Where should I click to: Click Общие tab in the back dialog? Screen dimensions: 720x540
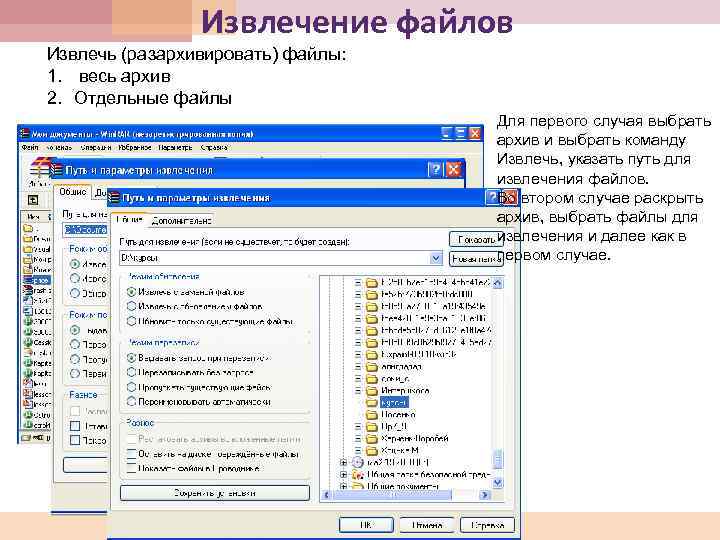point(73,192)
